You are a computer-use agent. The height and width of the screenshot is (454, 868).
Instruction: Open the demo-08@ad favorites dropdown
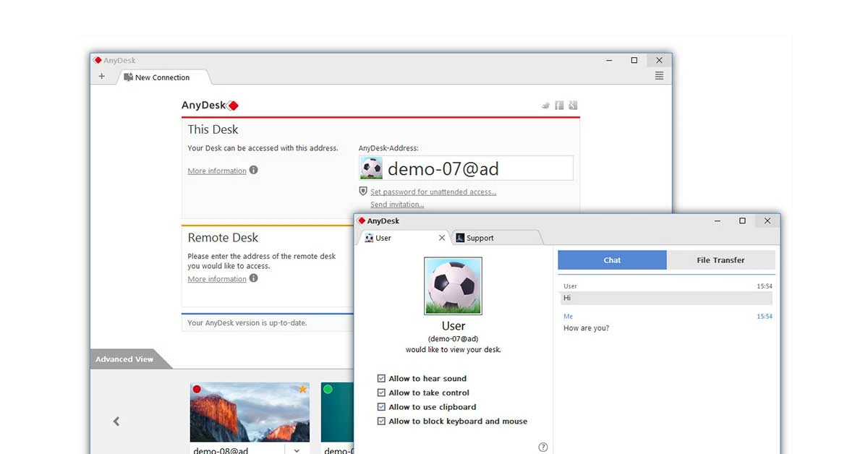coord(297,449)
